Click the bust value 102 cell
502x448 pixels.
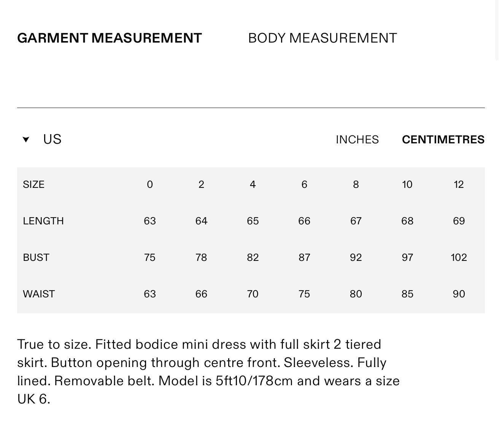tap(459, 257)
